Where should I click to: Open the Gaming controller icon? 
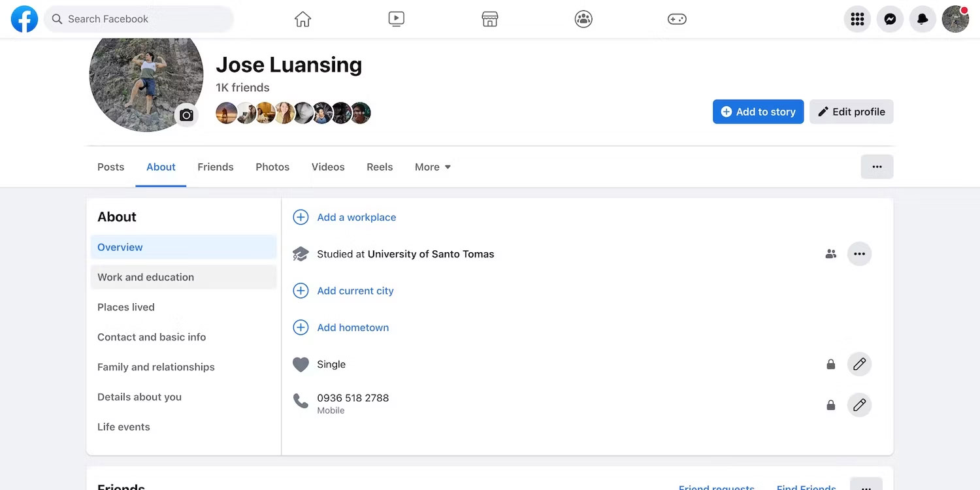coord(677,19)
